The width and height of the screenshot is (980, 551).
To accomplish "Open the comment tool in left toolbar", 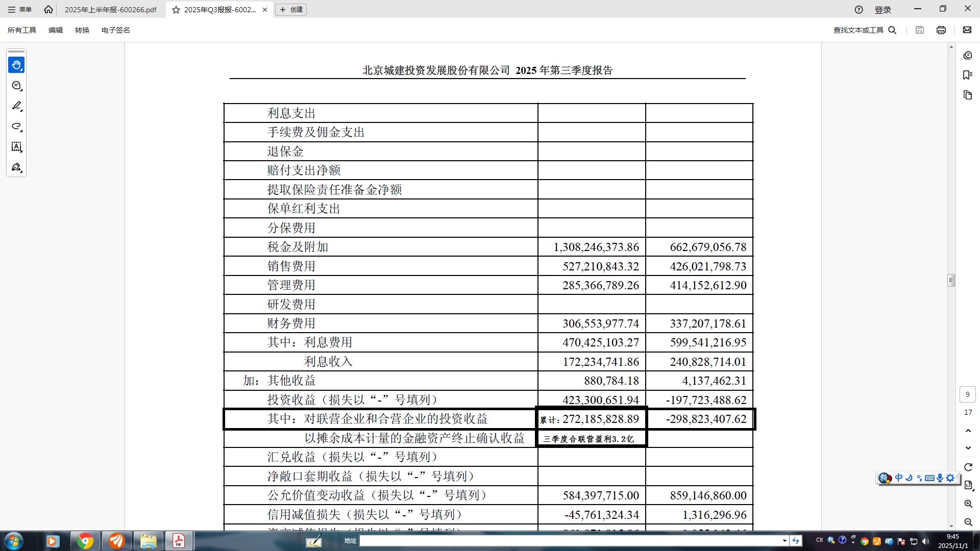I will (x=16, y=86).
